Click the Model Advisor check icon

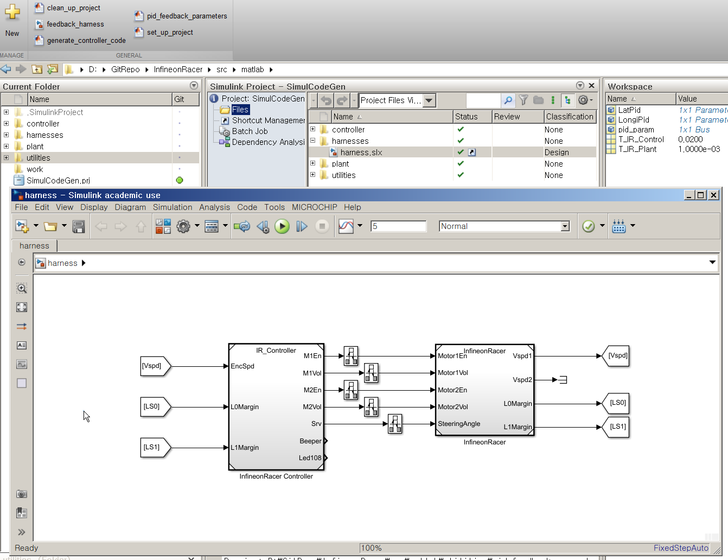589,226
